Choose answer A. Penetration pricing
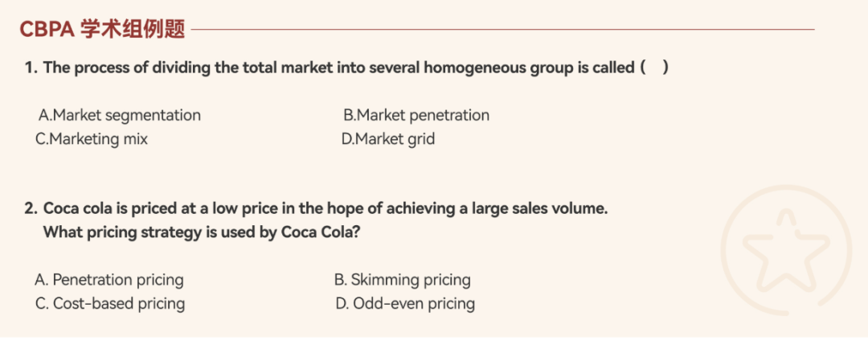 click(x=109, y=280)
